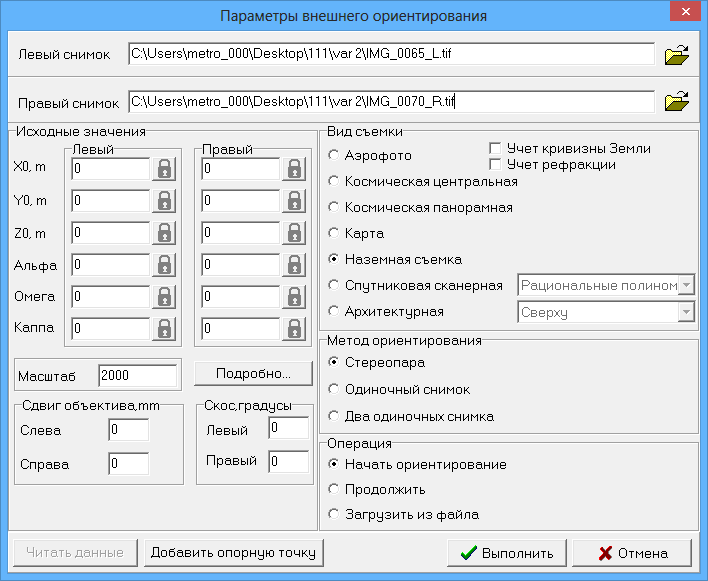Click the right X0 input field

coord(241,169)
